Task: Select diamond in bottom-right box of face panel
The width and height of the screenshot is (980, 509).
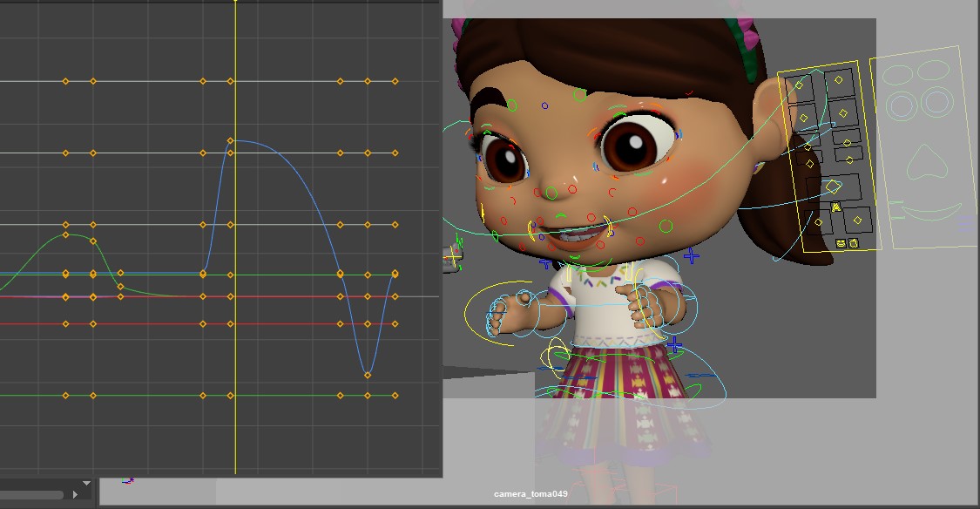Action: click(857, 221)
